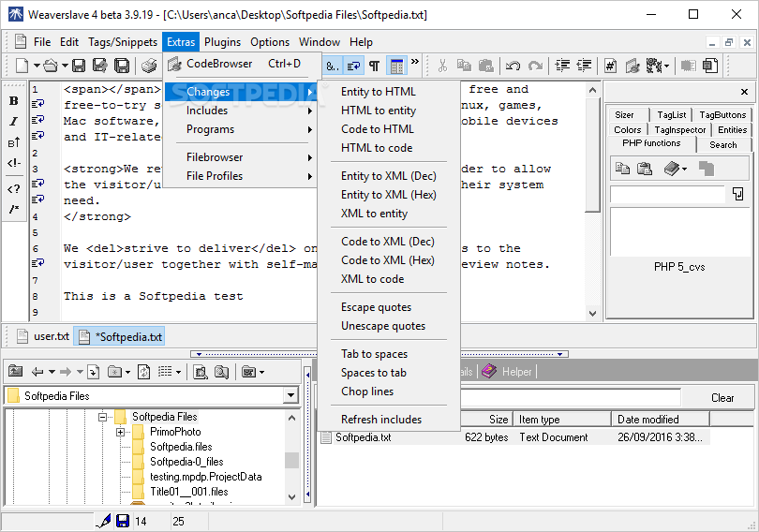
Task: Expand the Includes submenu
Action: [240, 111]
